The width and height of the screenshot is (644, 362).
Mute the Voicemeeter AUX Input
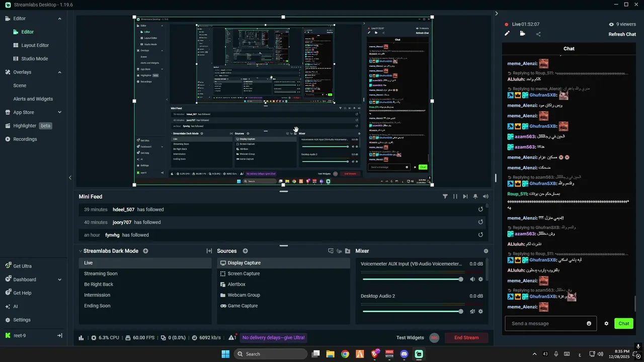pyautogui.click(x=472, y=279)
